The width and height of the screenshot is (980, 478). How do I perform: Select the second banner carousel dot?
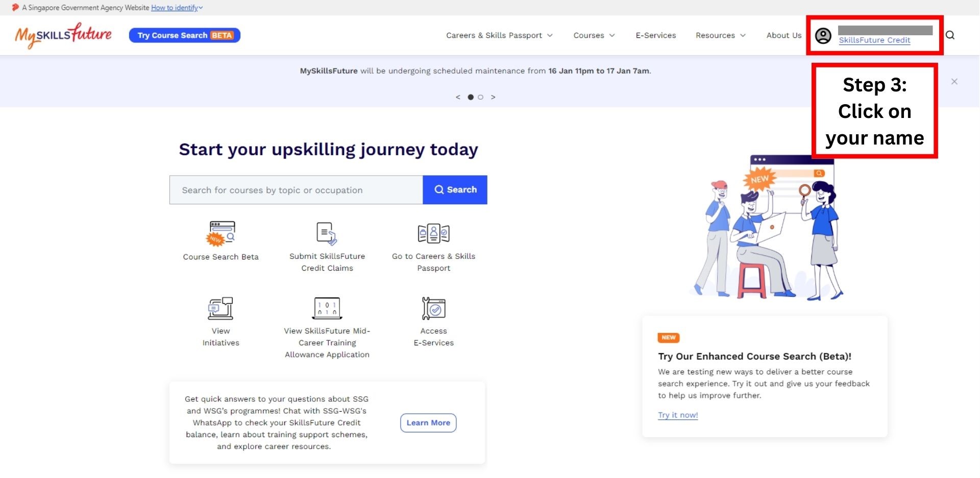click(x=480, y=97)
